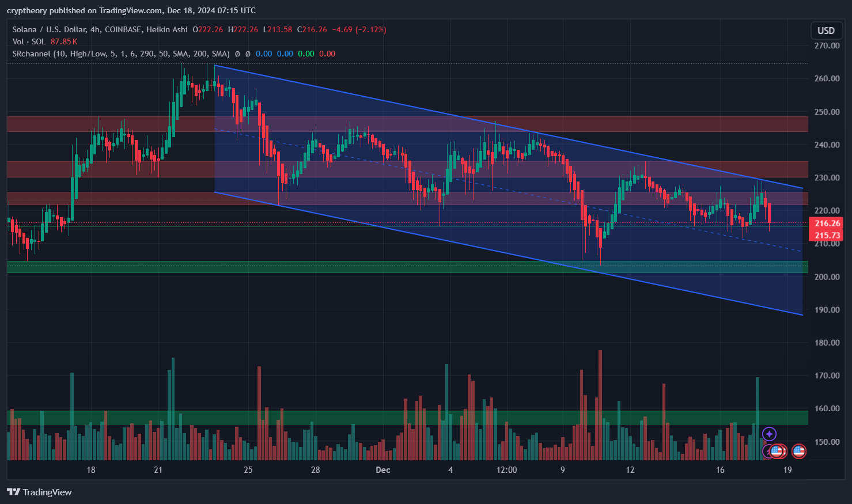
Task: Click the 270.00 price axis label
Action: tap(827, 46)
